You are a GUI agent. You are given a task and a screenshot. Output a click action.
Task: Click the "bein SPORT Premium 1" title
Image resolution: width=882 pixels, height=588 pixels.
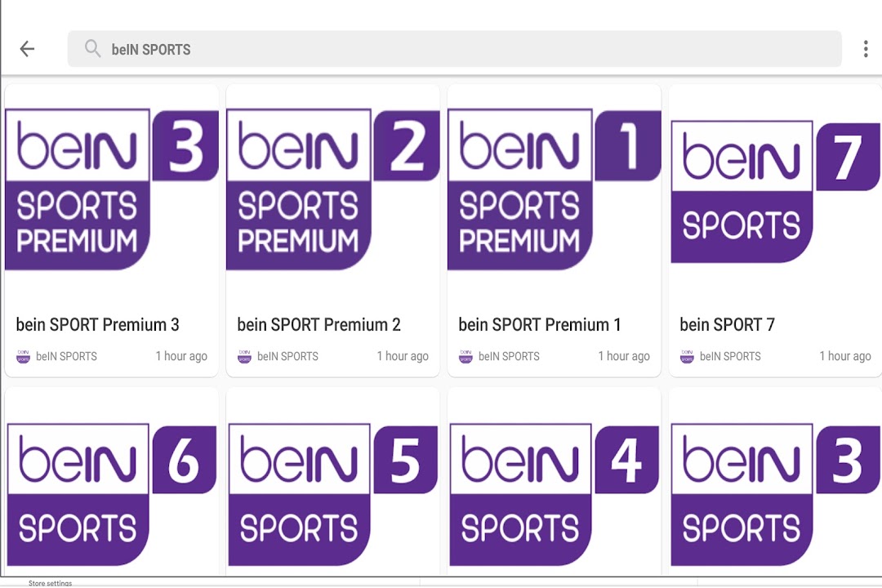539,325
